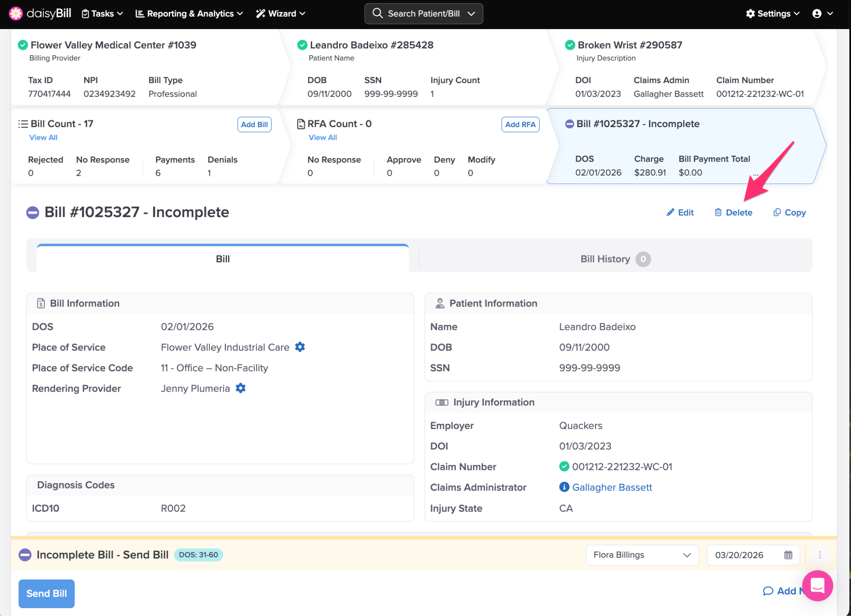This screenshot has height=616, width=851.
Task: Open the Gallagher Bassett claims administrator link
Action: click(x=612, y=487)
